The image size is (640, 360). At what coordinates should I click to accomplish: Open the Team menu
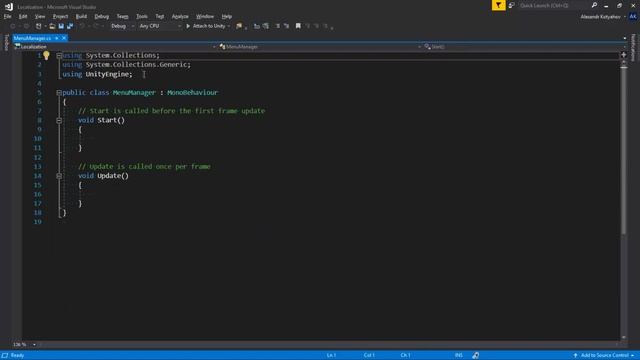[x=122, y=16]
